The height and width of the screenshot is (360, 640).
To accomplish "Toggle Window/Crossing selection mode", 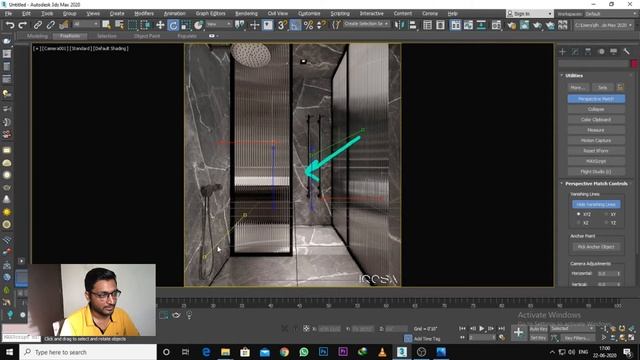I will point(146,25).
